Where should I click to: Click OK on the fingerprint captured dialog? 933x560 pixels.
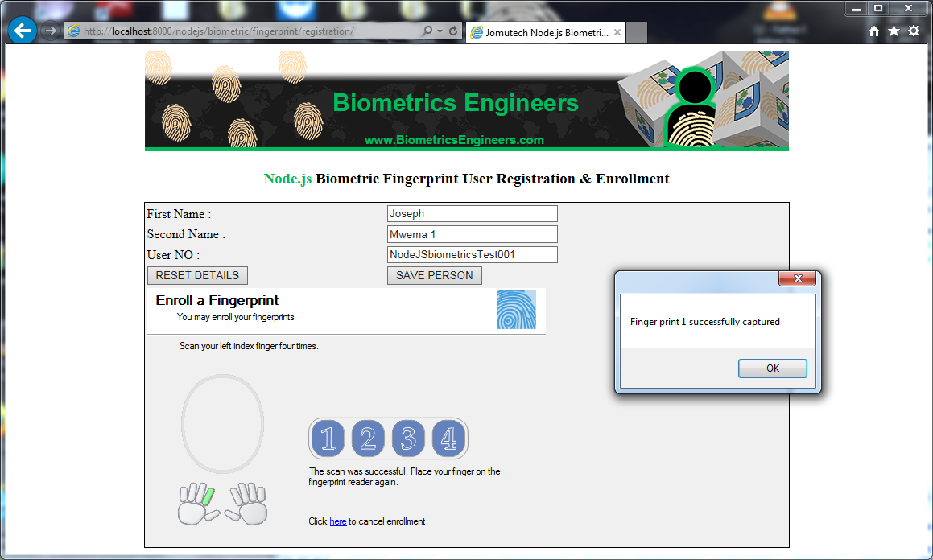pyautogui.click(x=772, y=368)
